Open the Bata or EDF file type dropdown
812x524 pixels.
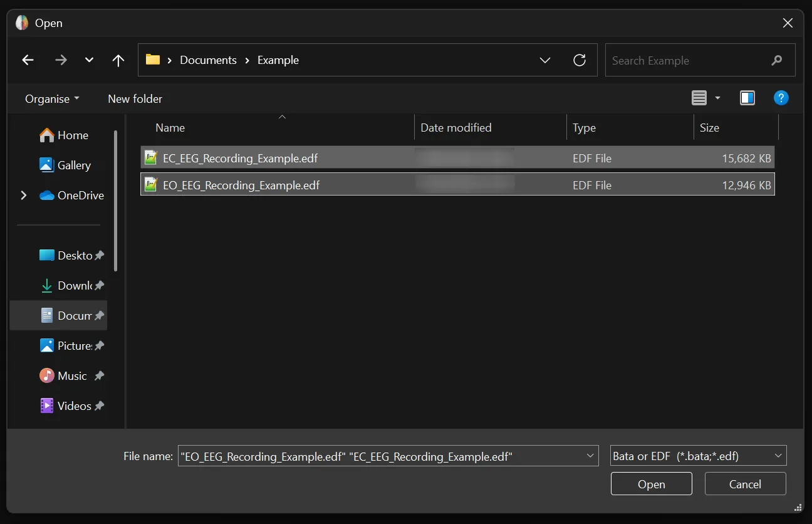[698, 456]
